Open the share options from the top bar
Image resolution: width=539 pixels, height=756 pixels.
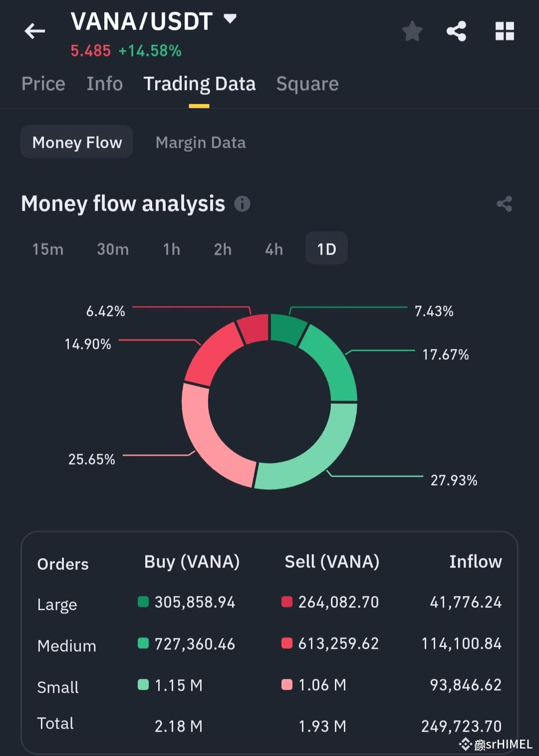(456, 31)
